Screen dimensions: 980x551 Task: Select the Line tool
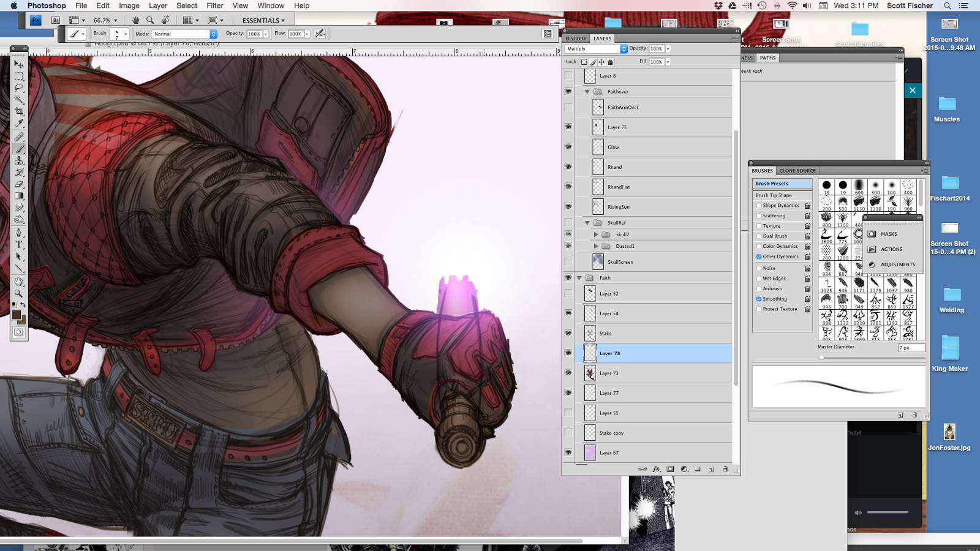click(x=19, y=268)
